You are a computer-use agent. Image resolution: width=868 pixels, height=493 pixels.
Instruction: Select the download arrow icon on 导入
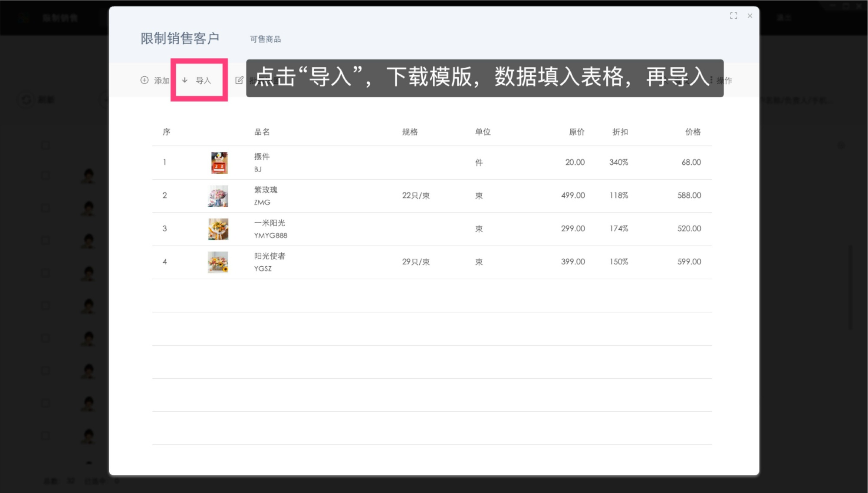185,80
